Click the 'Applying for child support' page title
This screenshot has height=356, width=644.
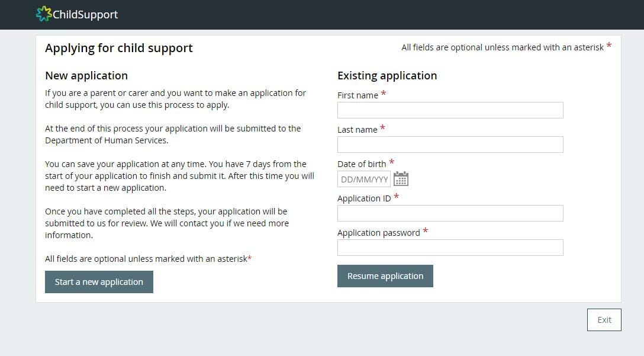(119, 48)
